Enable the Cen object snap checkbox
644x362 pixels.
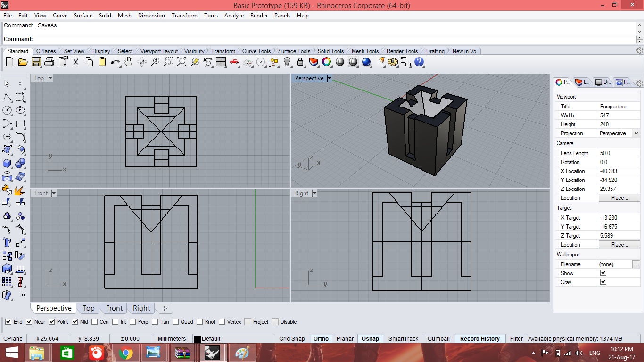coord(95,322)
